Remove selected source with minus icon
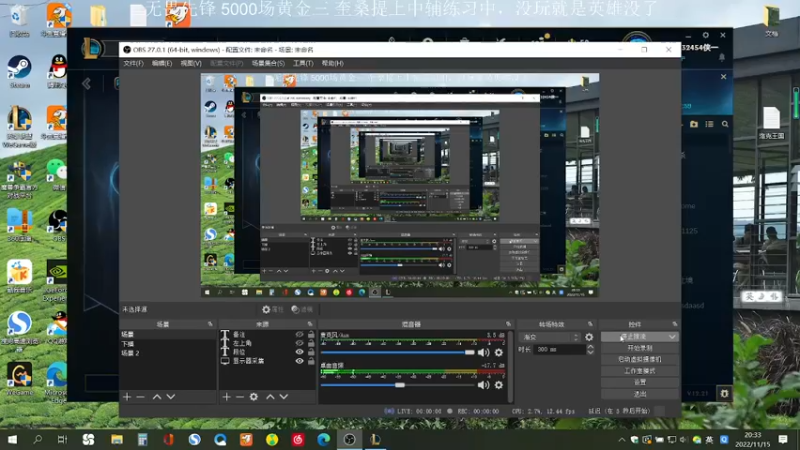 pyautogui.click(x=240, y=396)
